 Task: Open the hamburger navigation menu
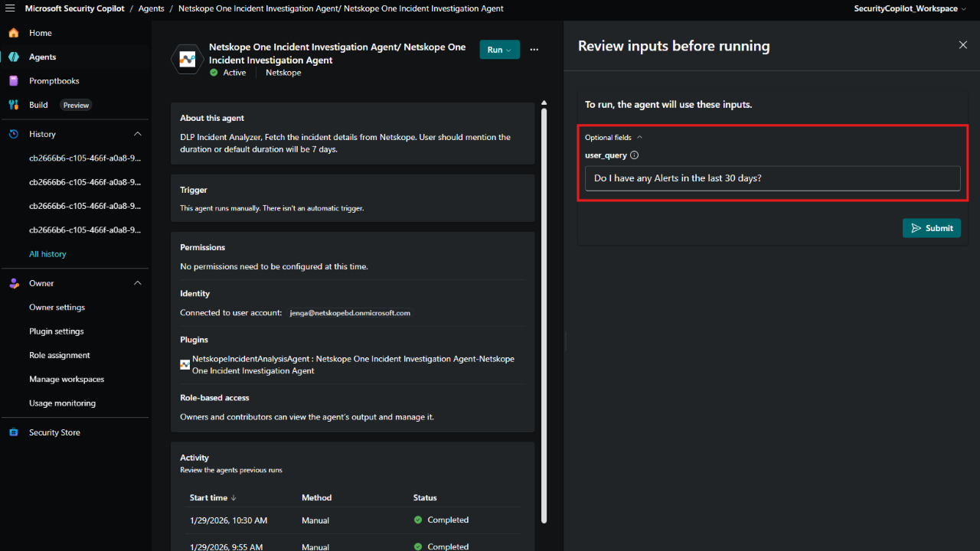tap(11, 8)
